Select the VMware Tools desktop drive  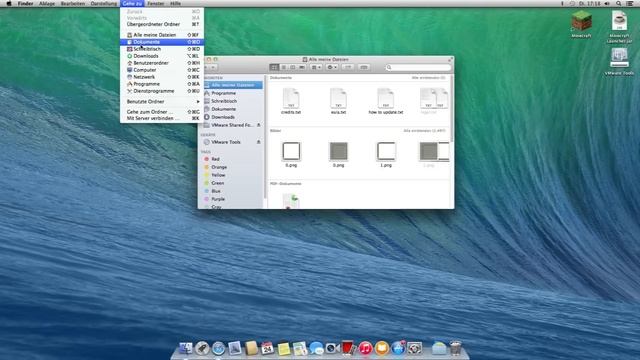coord(619,58)
